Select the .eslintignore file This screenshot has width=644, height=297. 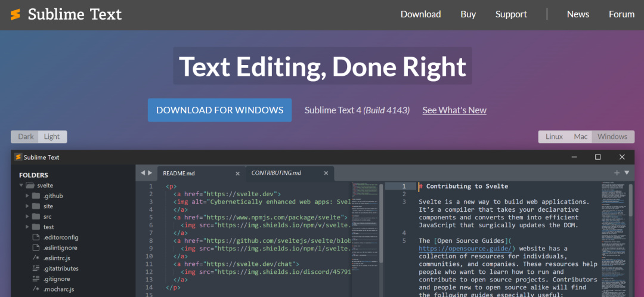tap(60, 247)
